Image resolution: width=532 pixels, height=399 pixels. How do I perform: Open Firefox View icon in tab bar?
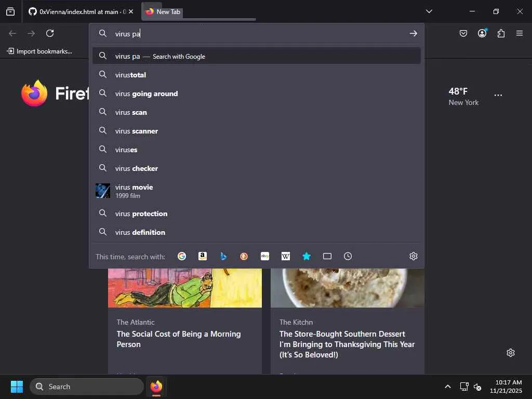pos(10,11)
